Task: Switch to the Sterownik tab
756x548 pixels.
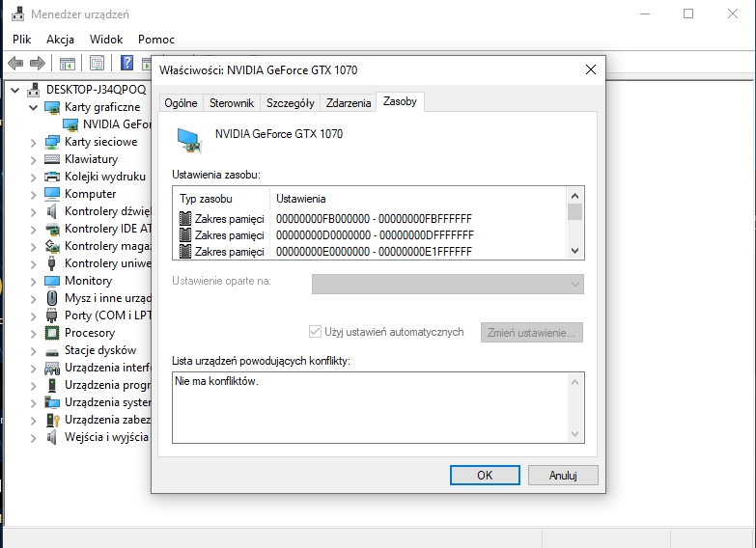Action: click(x=232, y=103)
